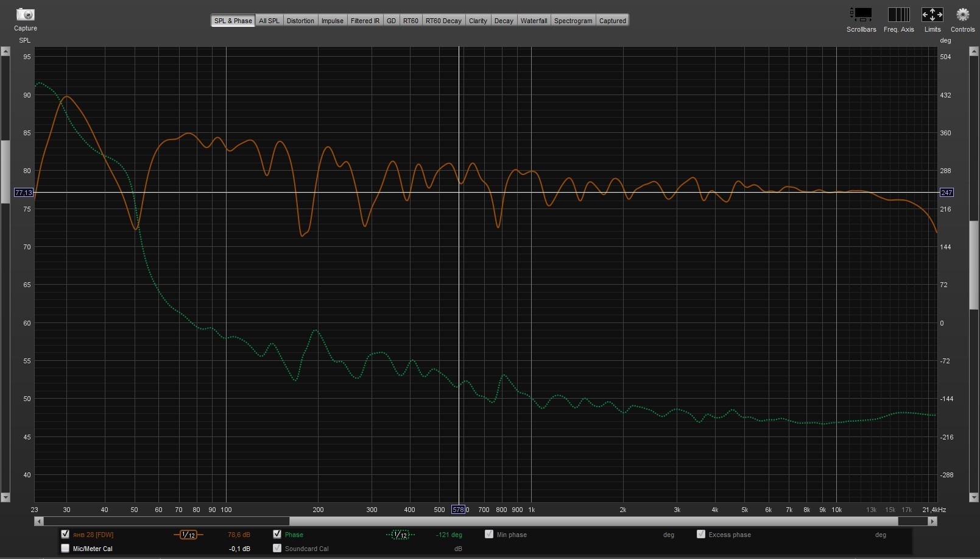Switch to the SPL & Phase tab

(x=233, y=21)
